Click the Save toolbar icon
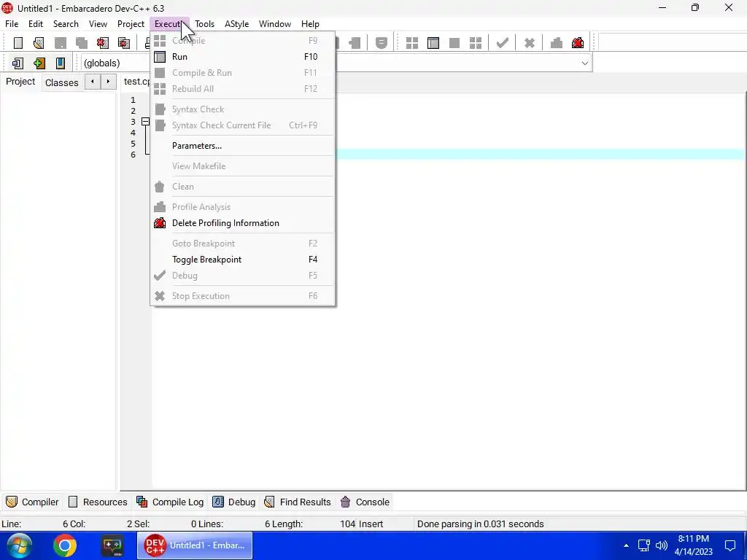The width and height of the screenshot is (747, 560). point(61,43)
